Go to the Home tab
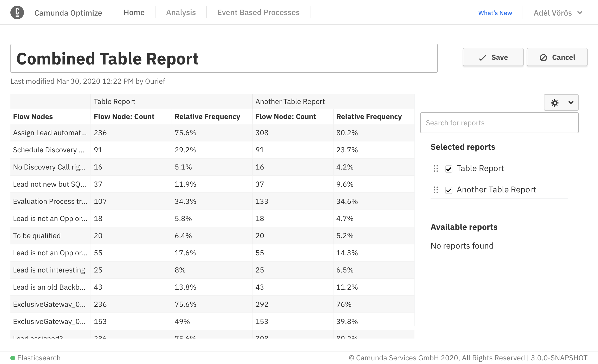This screenshot has height=364, width=598. point(134,12)
